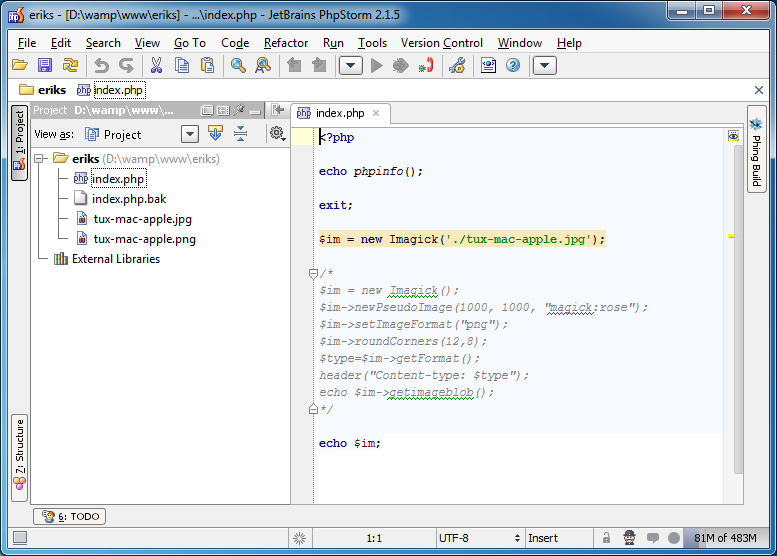Click the Open folder toolbar icon
This screenshot has height=556, width=777.
click(20, 65)
